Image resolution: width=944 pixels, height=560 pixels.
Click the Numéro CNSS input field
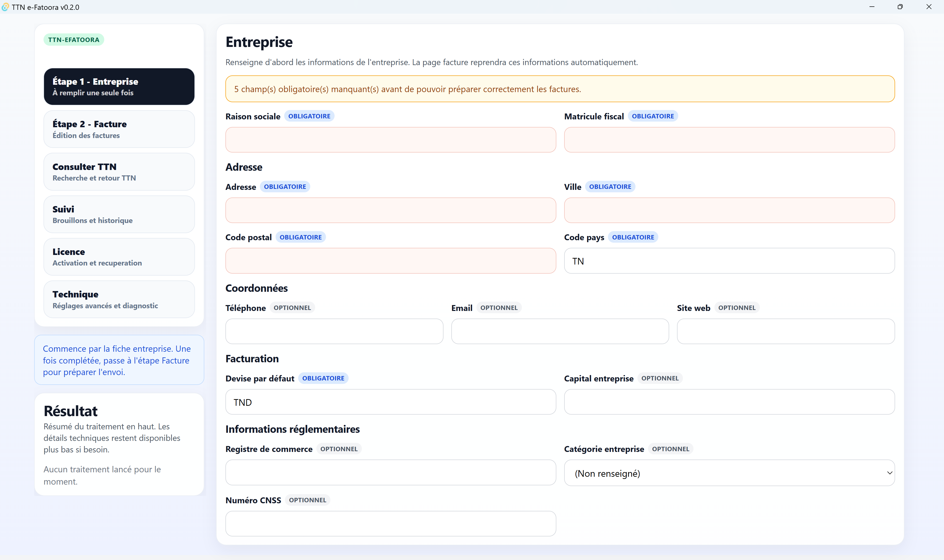point(390,524)
